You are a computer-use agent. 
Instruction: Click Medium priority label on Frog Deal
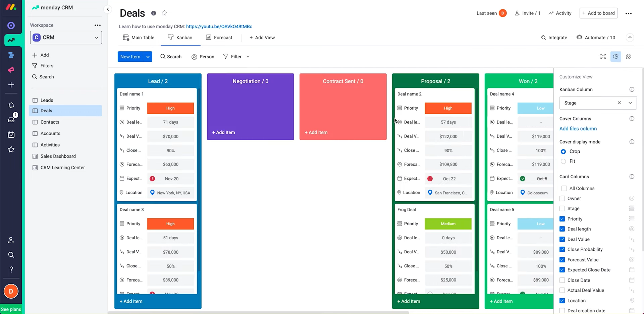pos(448,224)
